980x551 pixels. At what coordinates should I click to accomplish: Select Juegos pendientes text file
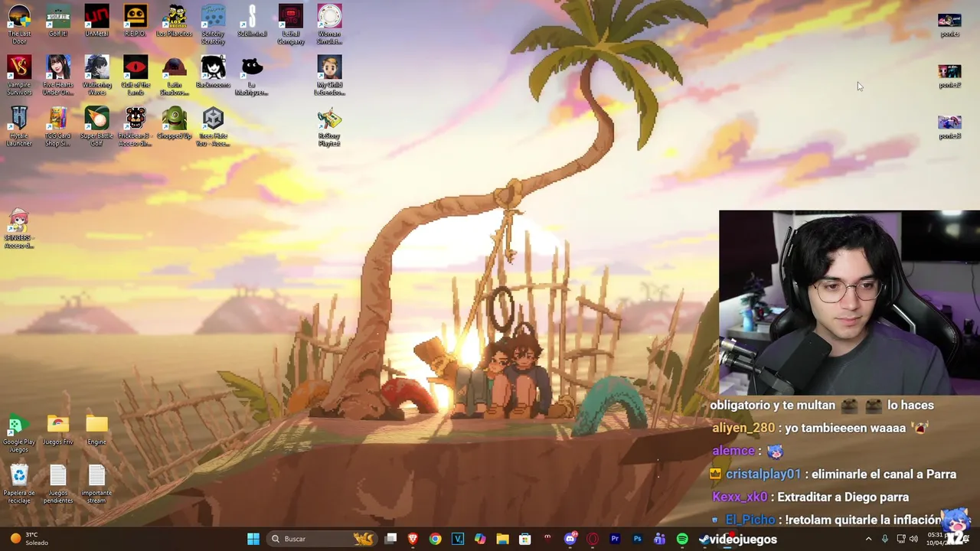coord(58,484)
